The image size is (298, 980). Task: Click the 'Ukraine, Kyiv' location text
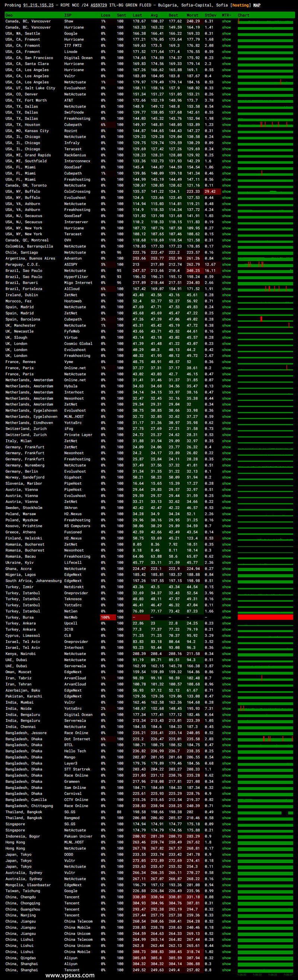click(x=19, y=562)
